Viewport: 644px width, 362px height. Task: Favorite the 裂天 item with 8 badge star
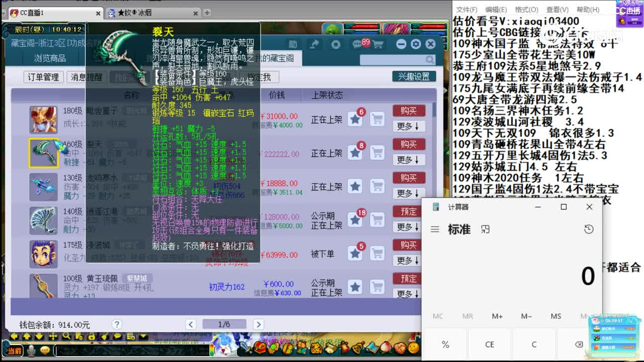click(355, 153)
